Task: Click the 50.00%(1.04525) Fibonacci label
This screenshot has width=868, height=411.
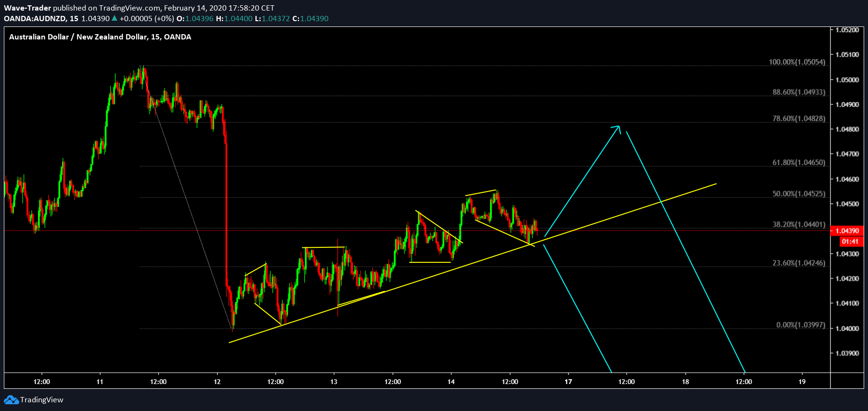Action: tap(799, 193)
